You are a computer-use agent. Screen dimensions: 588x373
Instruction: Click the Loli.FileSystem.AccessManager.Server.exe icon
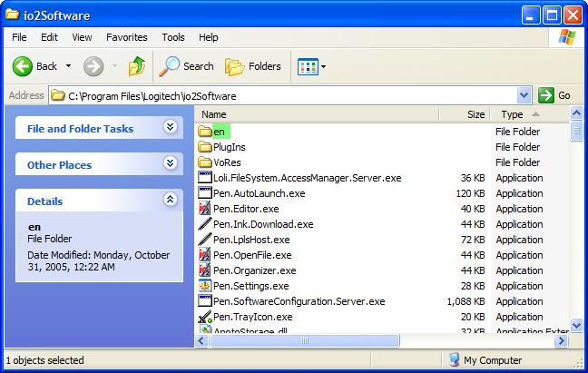point(205,178)
